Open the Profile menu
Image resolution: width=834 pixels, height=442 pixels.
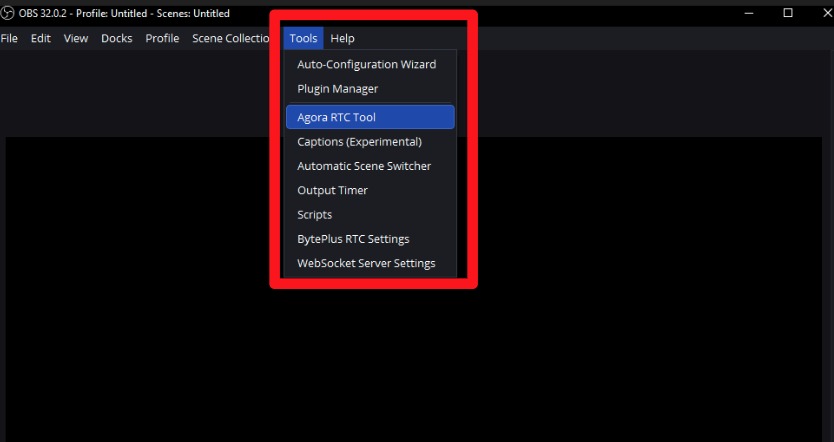tap(162, 38)
